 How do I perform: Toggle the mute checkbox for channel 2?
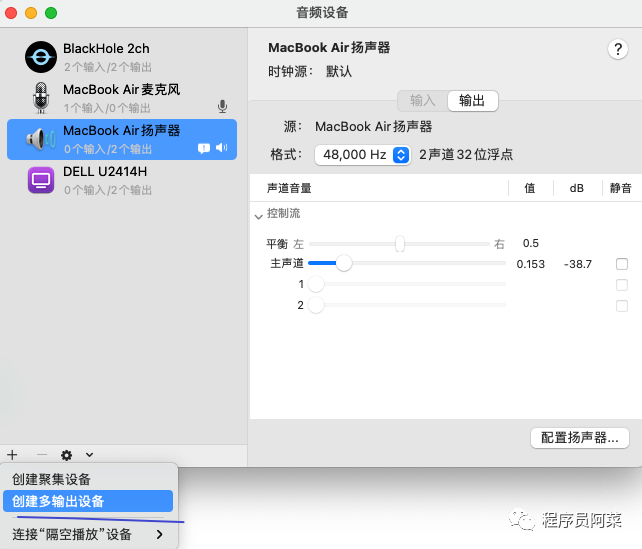(622, 306)
